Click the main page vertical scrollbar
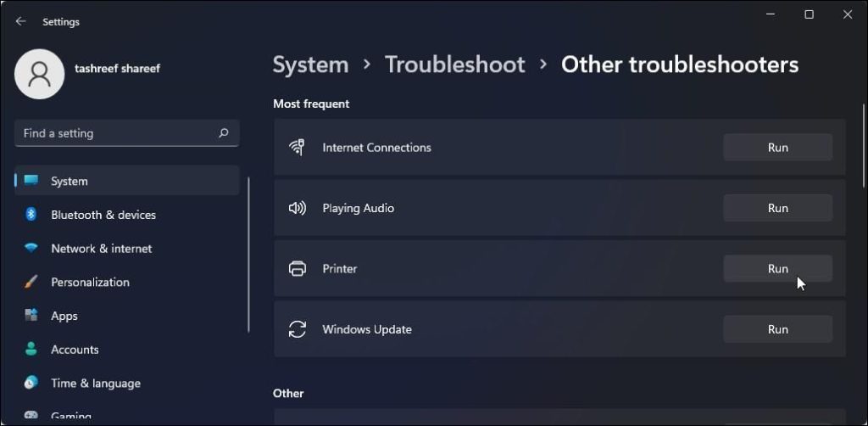This screenshot has width=868, height=426. tap(863, 147)
